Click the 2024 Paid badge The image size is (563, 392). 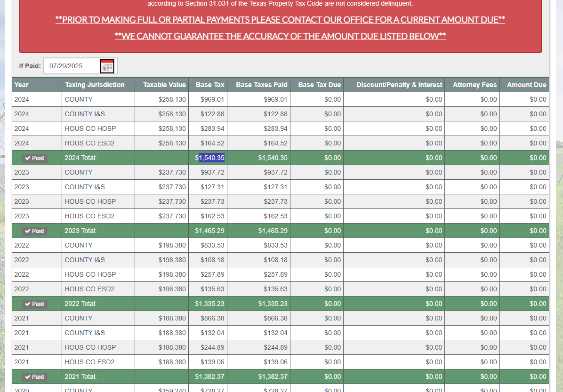[34, 158]
